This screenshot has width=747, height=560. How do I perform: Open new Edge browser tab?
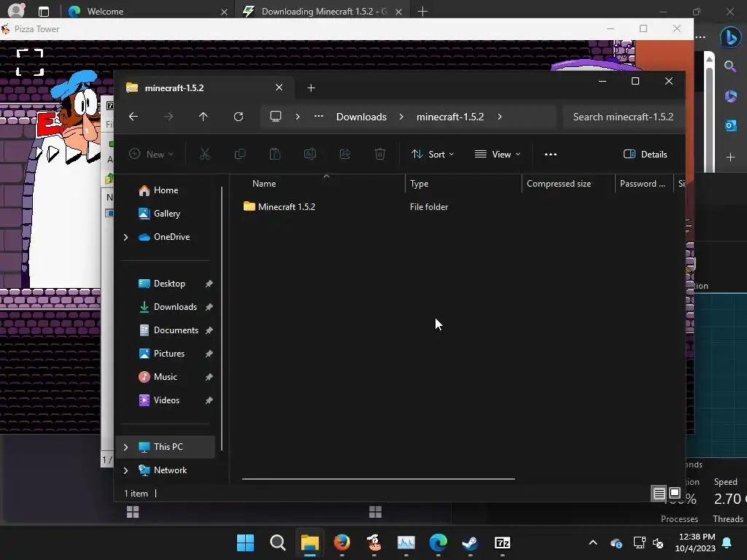click(x=422, y=12)
